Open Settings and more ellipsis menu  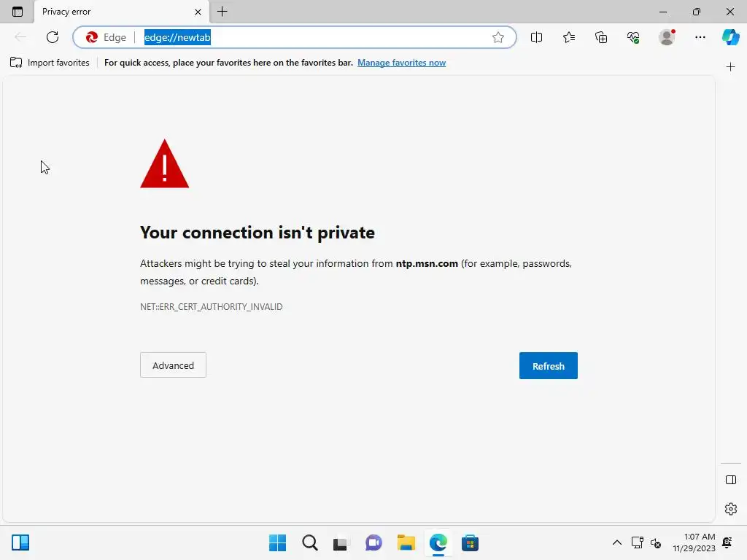point(700,37)
